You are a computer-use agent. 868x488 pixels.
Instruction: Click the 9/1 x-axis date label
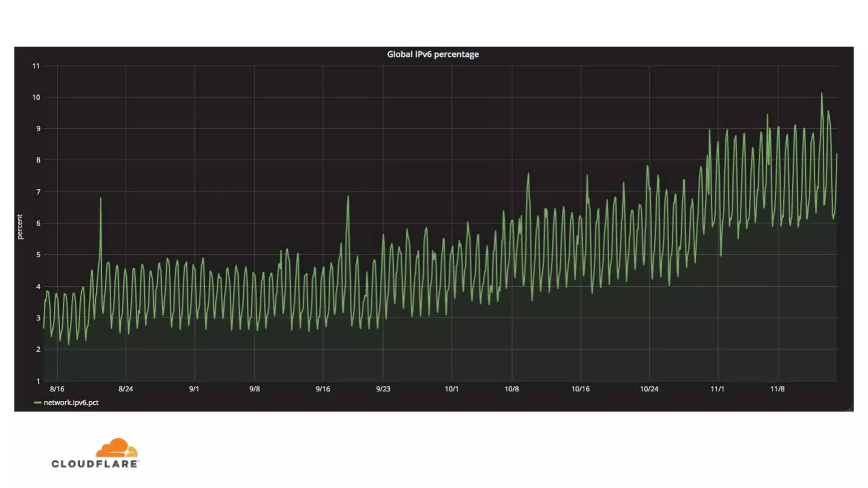[194, 389]
